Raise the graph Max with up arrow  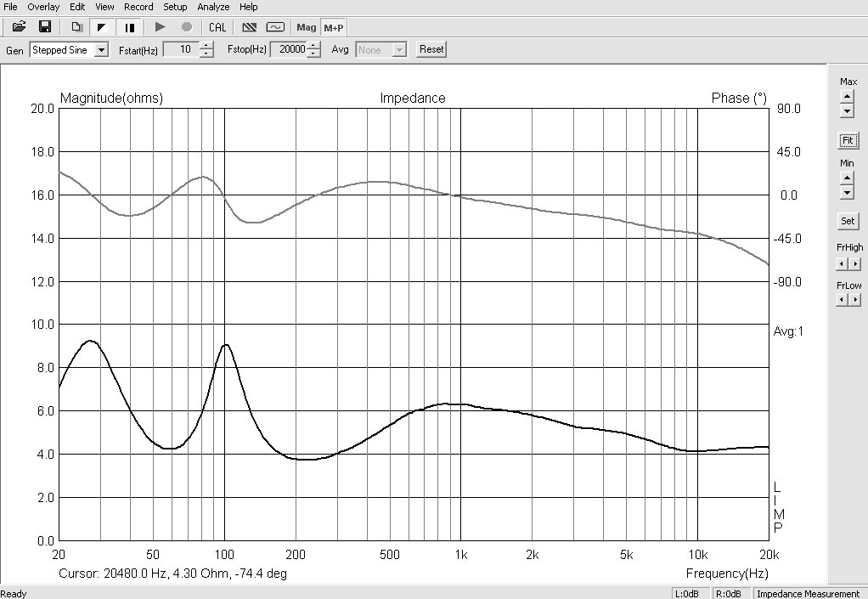tap(847, 96)
